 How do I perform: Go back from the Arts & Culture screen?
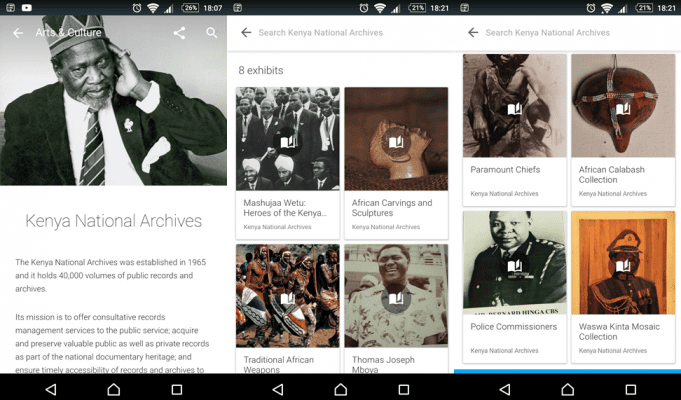18,33
